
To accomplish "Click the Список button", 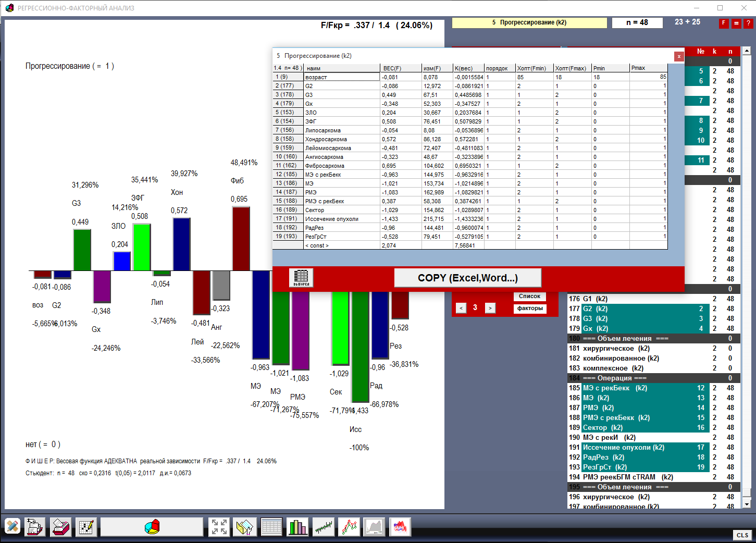I will pyautogui.click(x=529, y=297).
